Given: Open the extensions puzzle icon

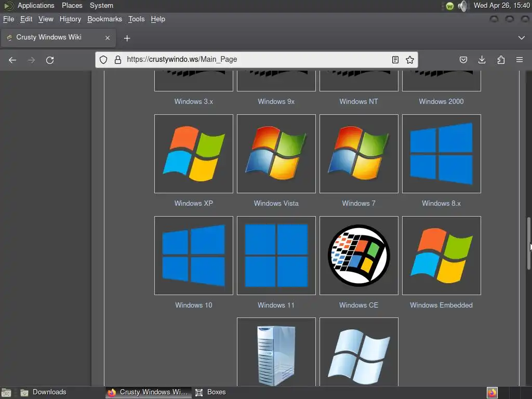Looking at the screenshot, I should click(501, 60).
